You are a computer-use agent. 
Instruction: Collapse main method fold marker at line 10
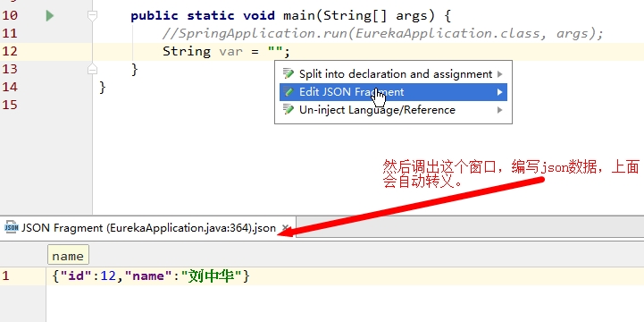[92, 16]
